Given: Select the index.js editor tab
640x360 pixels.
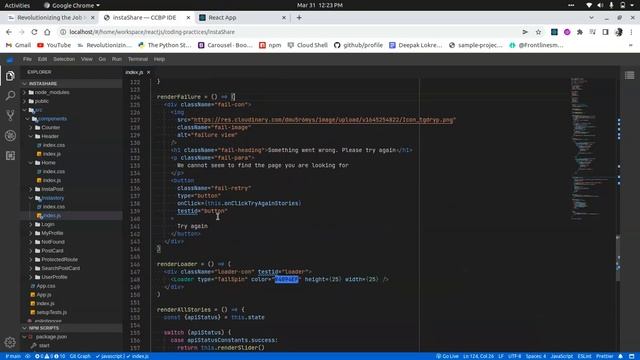Looking at the screenshot, I should tap(134, 72).
